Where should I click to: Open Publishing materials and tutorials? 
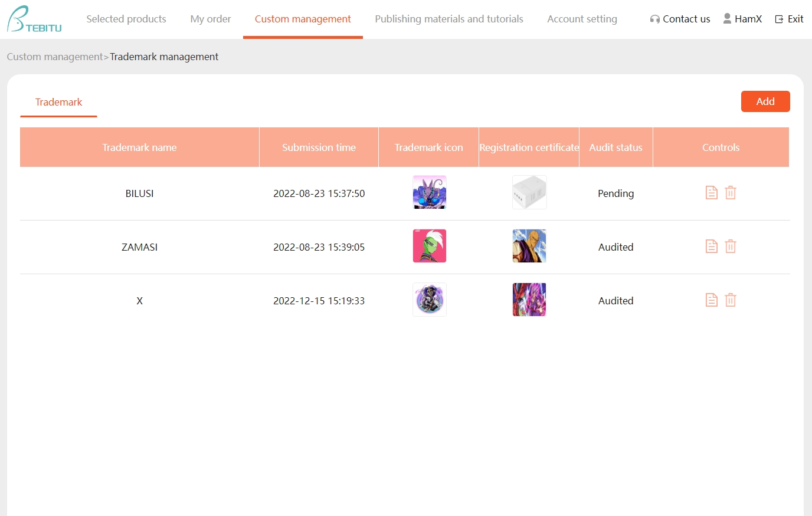(448, 19)
